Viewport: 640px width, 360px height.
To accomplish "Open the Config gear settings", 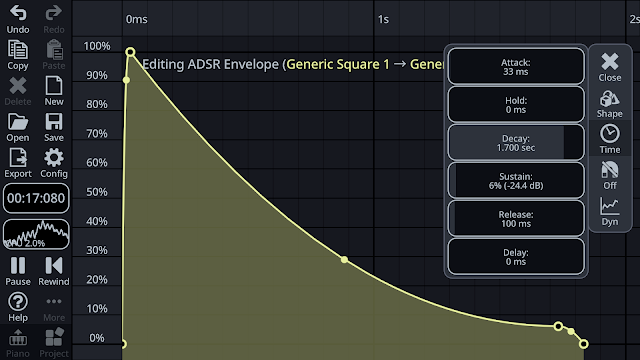I will [x=53, y=158].
